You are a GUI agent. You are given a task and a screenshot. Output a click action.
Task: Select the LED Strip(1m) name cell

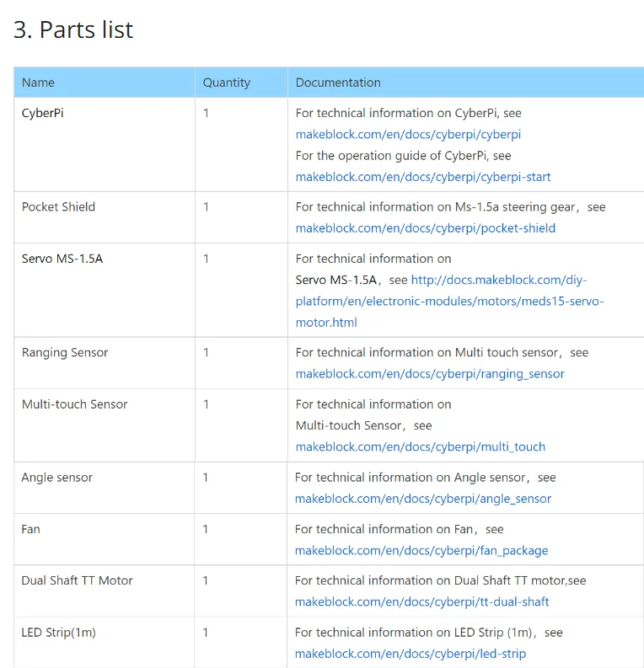(58, 633)
